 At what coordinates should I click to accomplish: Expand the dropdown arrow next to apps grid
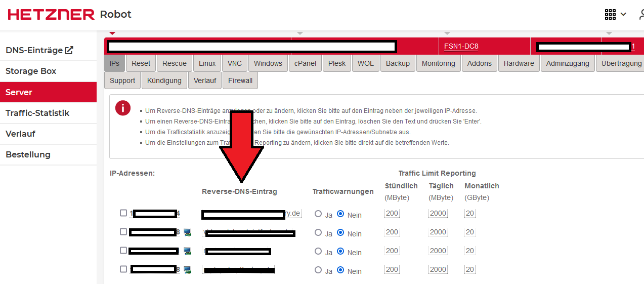[x=623, y=14]
